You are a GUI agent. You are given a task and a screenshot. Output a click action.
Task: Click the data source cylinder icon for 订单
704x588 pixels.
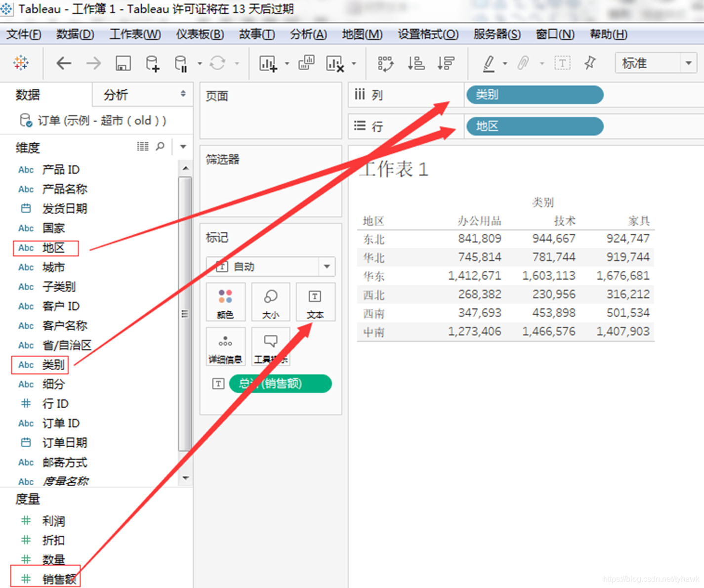click(x=26, y=121)
